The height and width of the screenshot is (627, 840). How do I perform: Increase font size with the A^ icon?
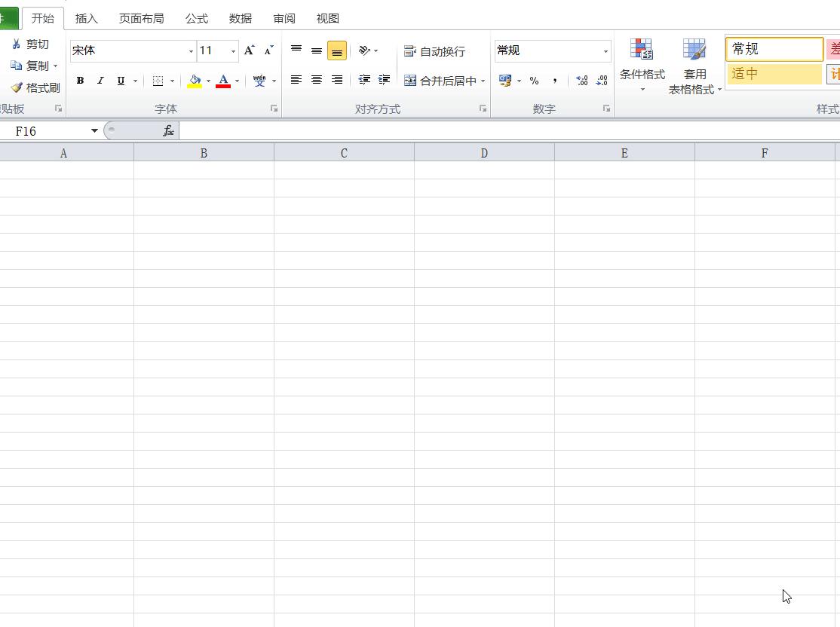tap(249, 49)
